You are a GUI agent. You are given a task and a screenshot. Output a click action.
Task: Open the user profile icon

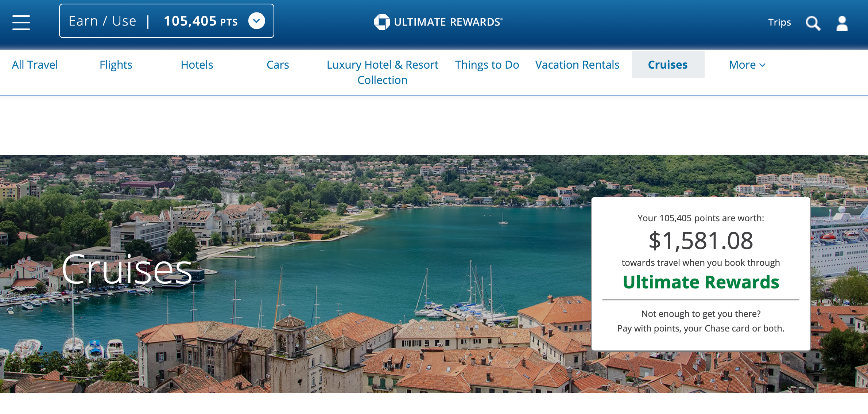coord(842,23)
